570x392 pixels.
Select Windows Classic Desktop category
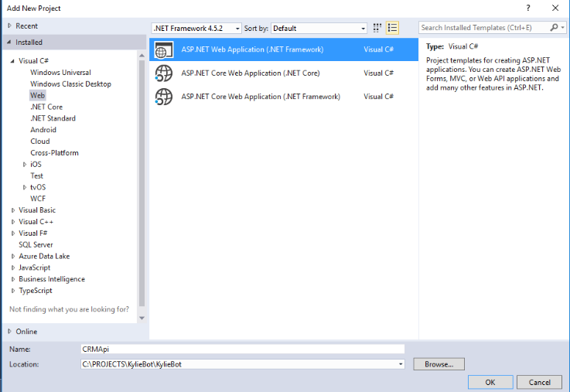tap(70, 84)
